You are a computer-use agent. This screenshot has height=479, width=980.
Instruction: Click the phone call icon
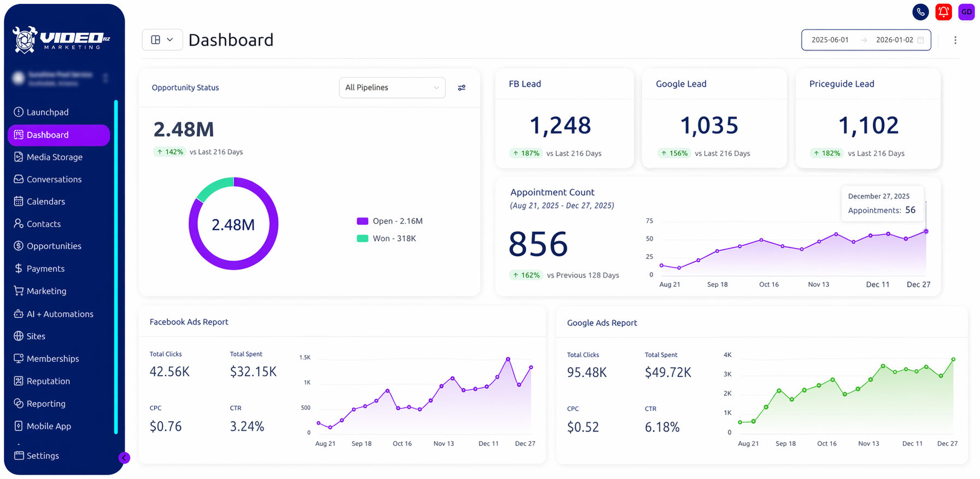(x=920, y=11)
